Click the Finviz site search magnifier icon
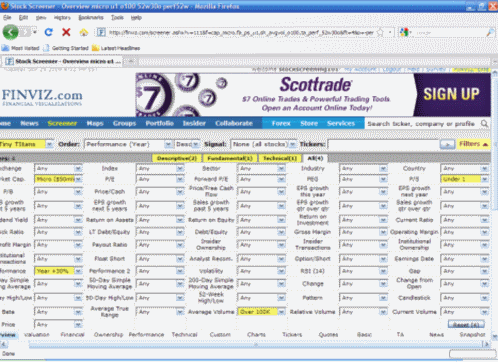Viewport: 498px width, 362px height. [484, 124]
